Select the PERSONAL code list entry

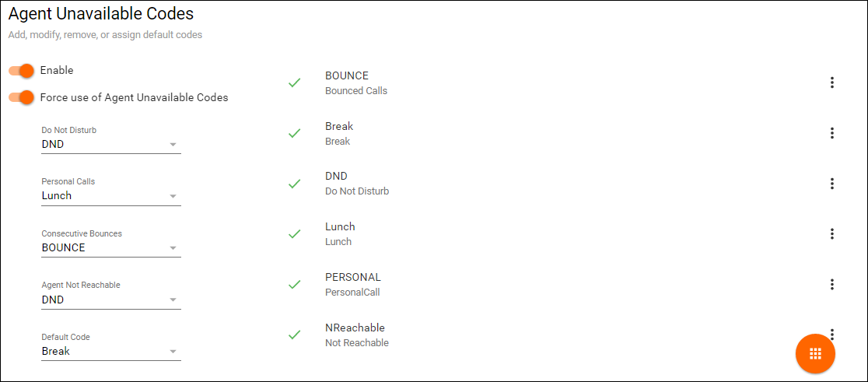353,284
